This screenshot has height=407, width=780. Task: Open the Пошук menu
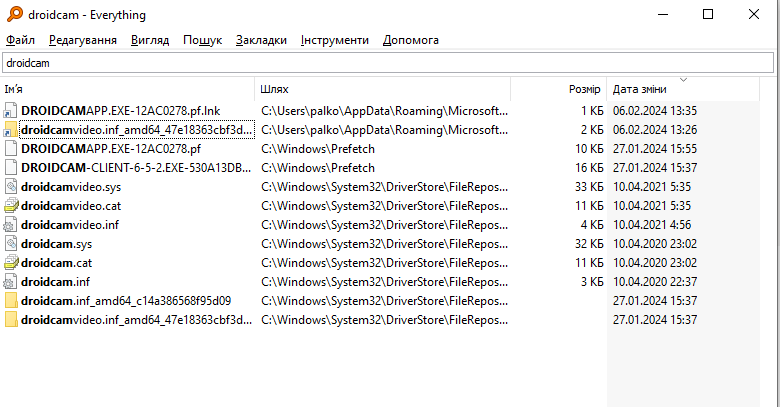tap(202, 40)
